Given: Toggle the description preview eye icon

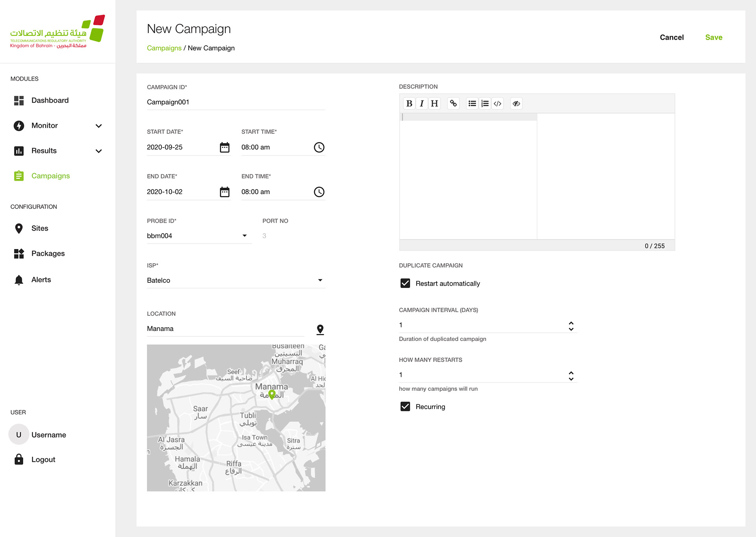Looking at the screenshot, I should point(516,103).
